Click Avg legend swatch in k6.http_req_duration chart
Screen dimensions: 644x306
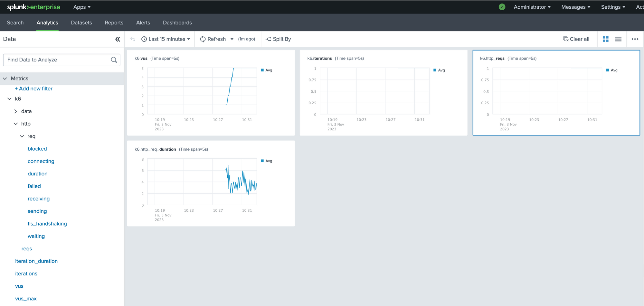coord(262,161)
